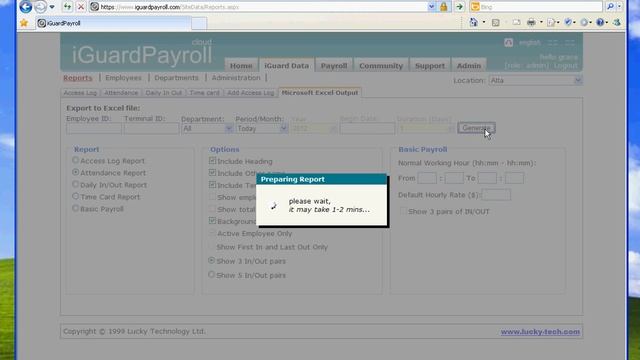Viewport: 640px width, 360px height.
Task: Toggle the Active Employee Only checkbox
Action: click(212, 233)
